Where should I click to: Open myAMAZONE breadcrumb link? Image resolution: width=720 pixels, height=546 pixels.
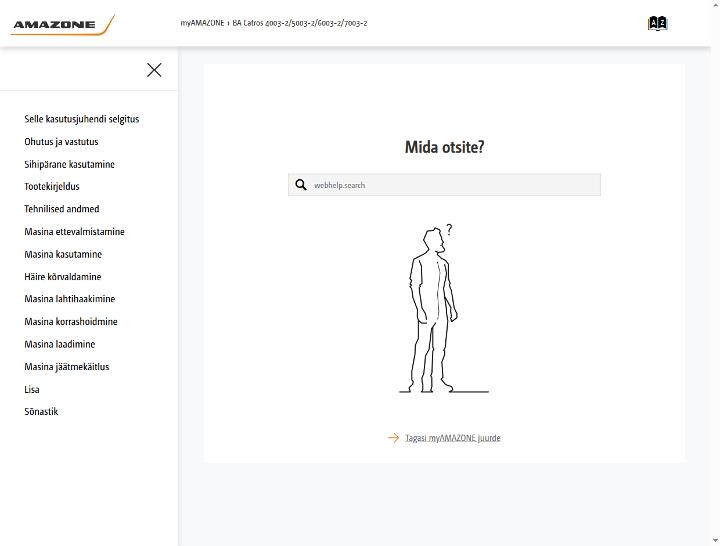(202, 23)
